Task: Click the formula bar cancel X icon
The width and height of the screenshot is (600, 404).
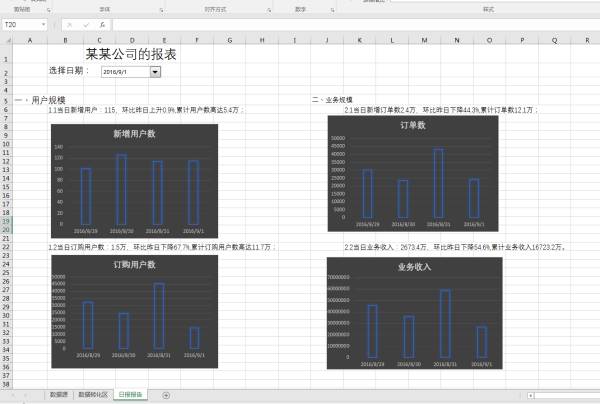Action: point(70,25)
